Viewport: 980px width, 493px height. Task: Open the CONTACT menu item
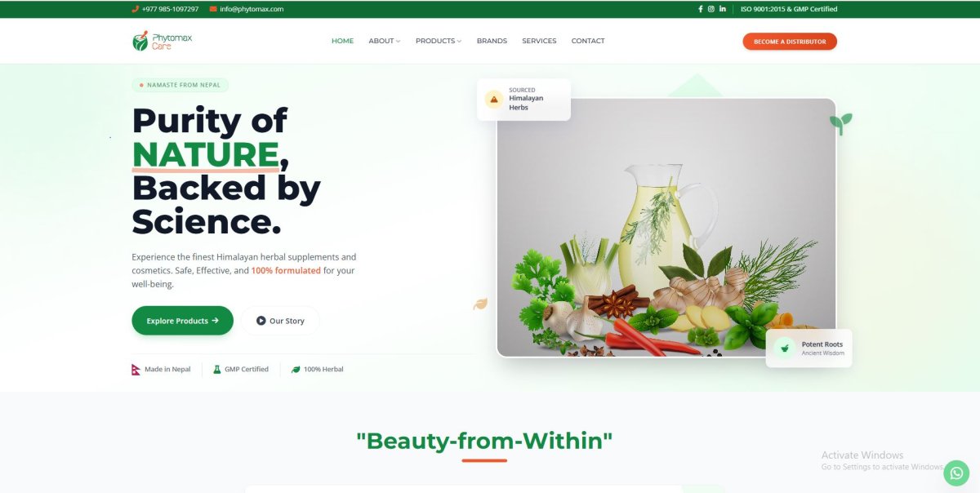[588, 41]
